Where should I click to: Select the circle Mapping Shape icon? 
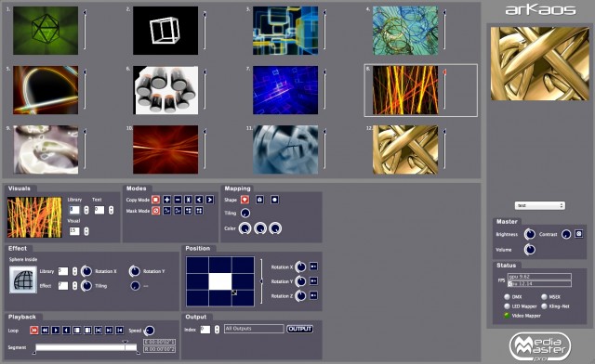point(275,200)
